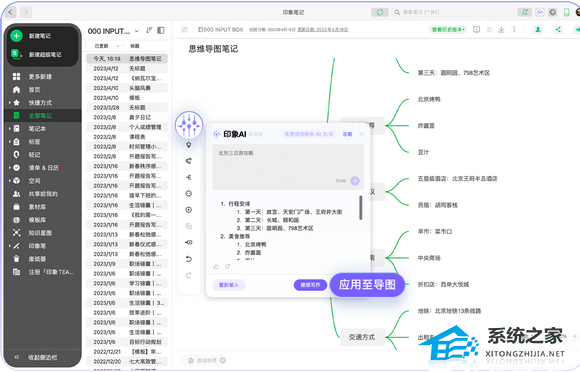
Task: Select the 晨夕日记 note in list
Action: pyautogui.click(x=127, y=117)
